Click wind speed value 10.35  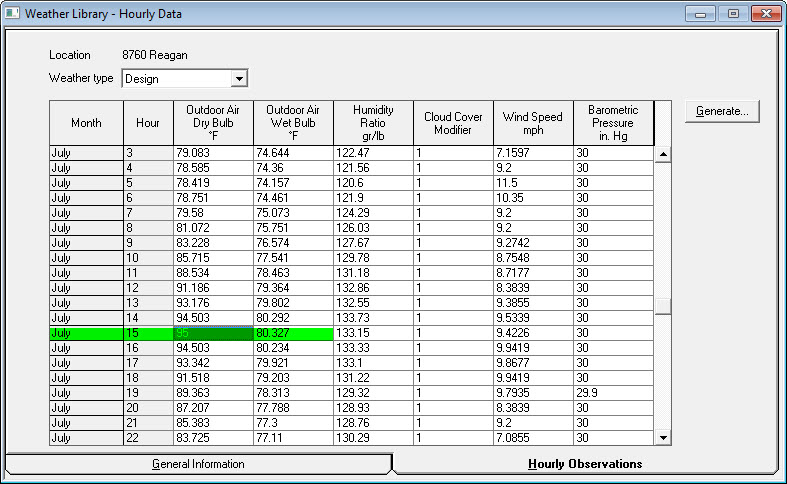click(x=533, y=198)
